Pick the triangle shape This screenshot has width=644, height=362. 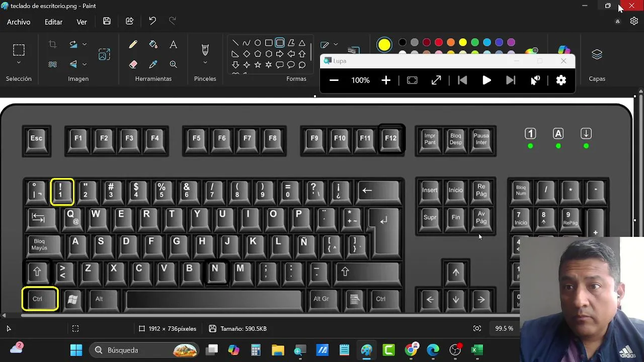(x=302, y=43)
